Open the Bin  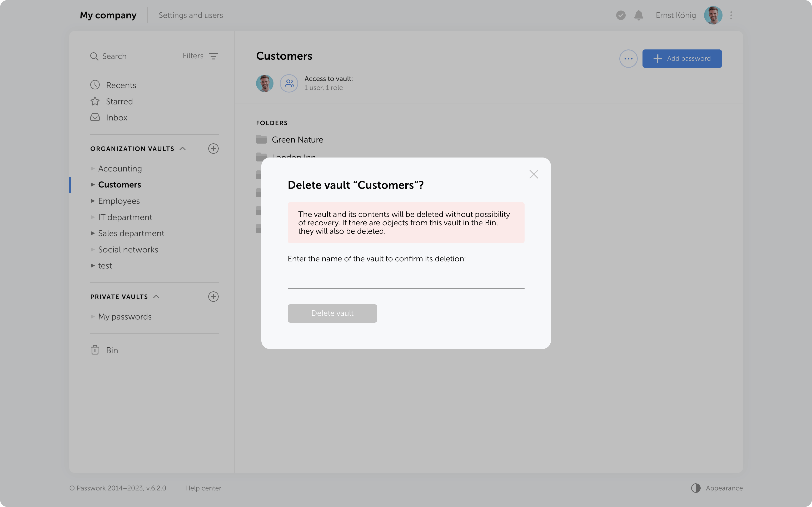[x=112, y=350]
